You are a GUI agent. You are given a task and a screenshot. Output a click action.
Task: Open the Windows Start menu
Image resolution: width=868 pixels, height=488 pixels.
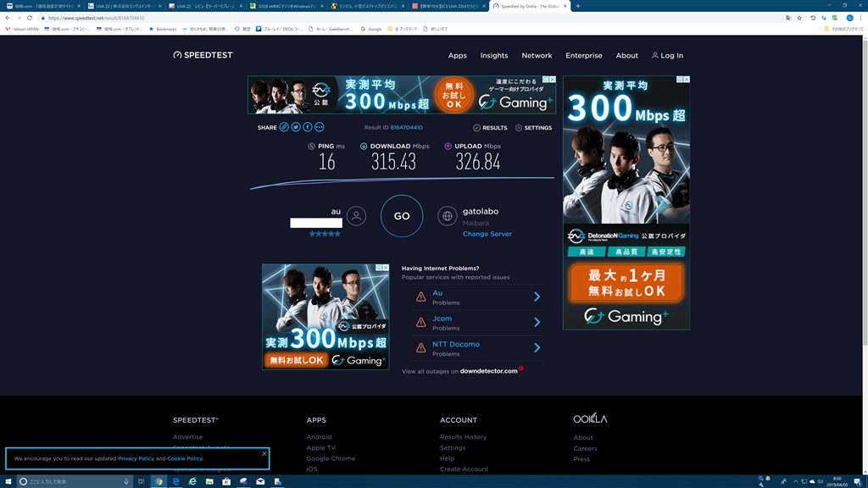[8, 481]
